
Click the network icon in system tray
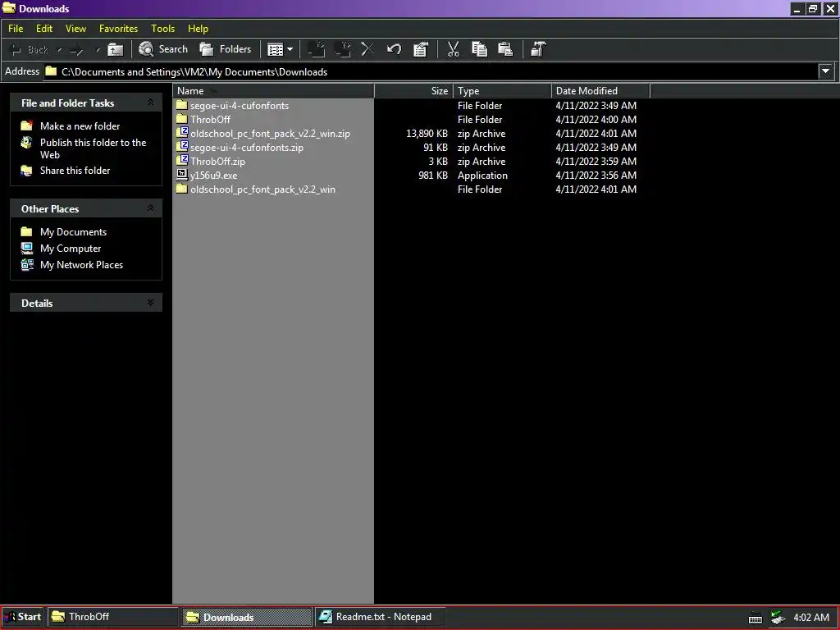(x=778, y=618)
